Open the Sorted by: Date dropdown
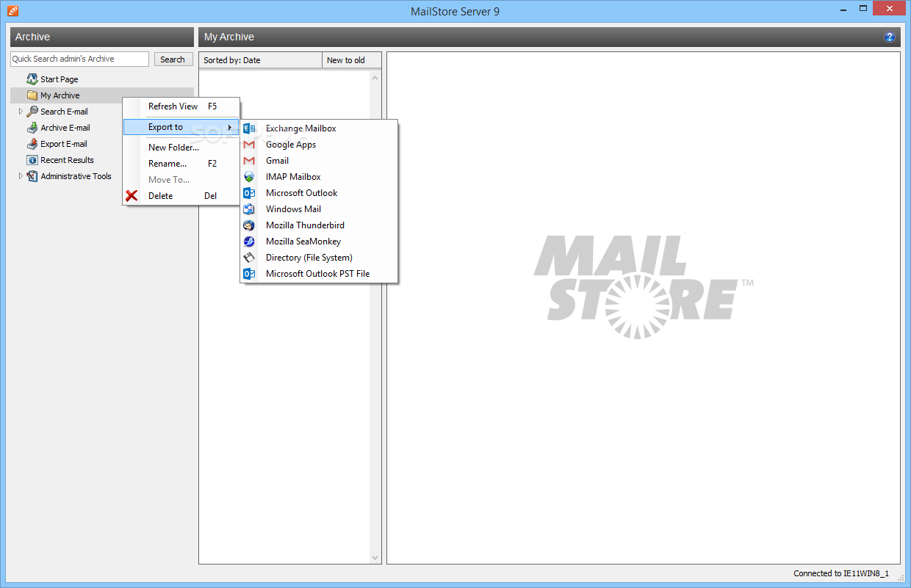Viewport: 911px width, 588px height. (261, 60)
